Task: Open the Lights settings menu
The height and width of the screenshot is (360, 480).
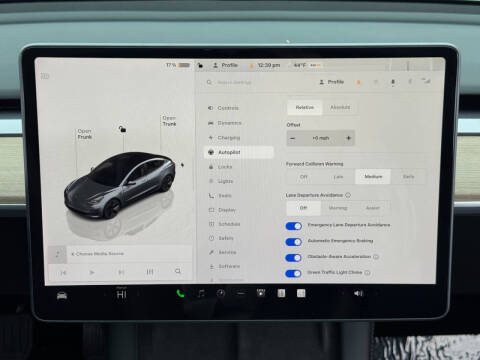Action: point(221,181)
